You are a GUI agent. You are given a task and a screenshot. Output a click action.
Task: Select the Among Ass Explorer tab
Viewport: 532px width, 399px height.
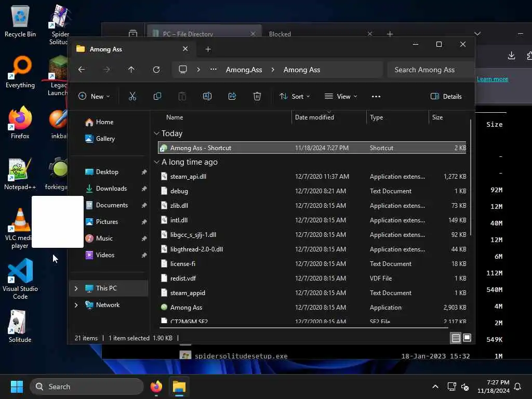click(x=131, y=49)
